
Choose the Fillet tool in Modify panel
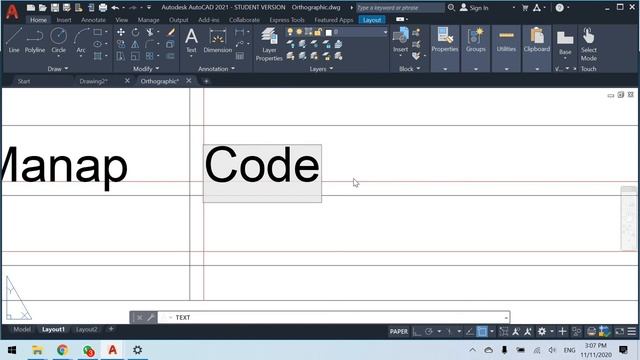click(x=150, y=44)
